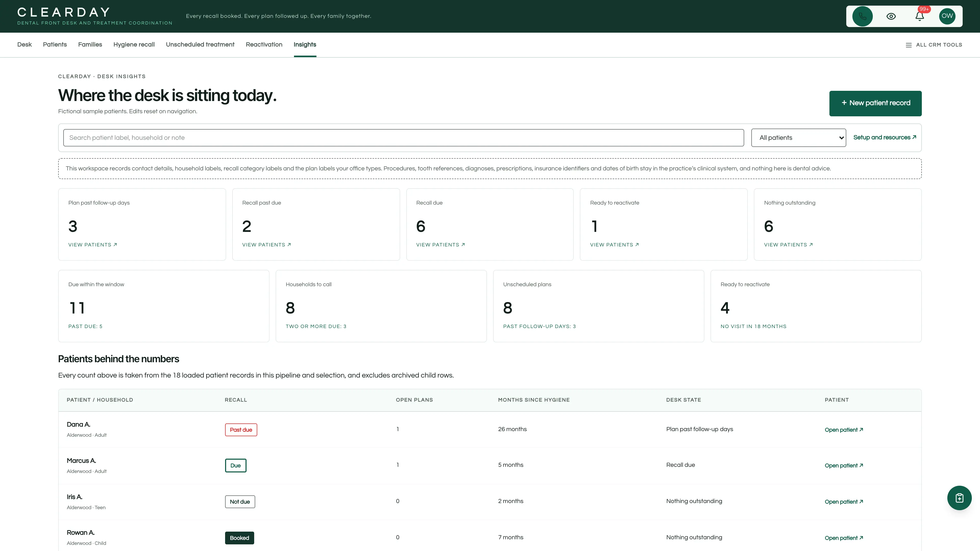Click 'Plan past follow-up days' desk state cell
980x551 pixels.
point(700,429)
